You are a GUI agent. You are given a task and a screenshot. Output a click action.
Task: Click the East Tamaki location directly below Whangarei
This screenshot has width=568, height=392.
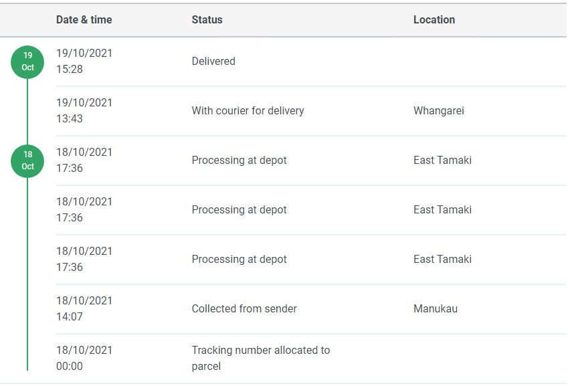click(x=442, y=161)
